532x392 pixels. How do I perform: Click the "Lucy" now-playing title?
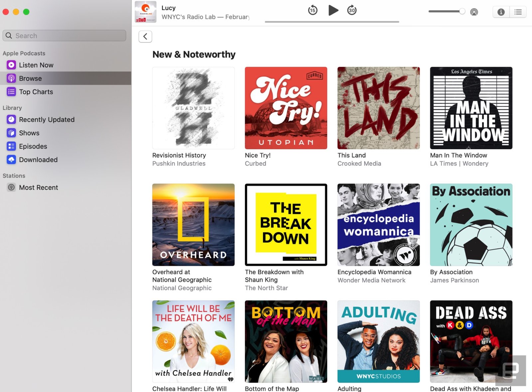(169, 8)
